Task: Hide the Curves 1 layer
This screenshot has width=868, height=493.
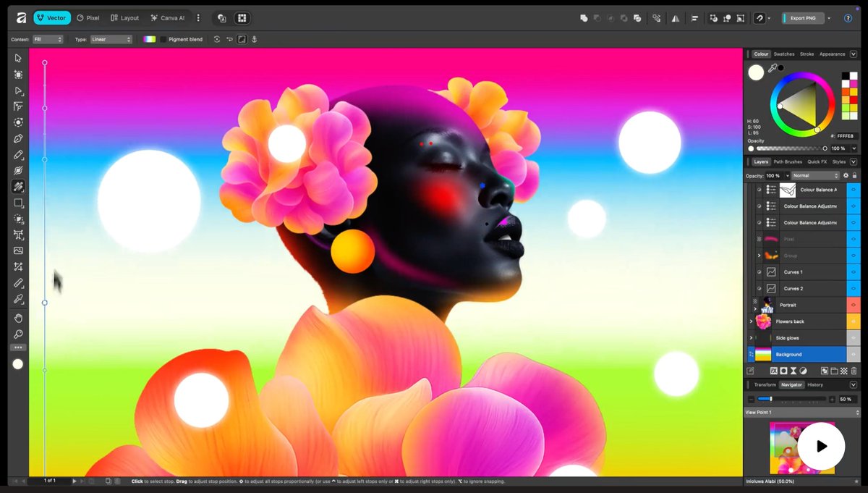Action: tap(854, 271)
